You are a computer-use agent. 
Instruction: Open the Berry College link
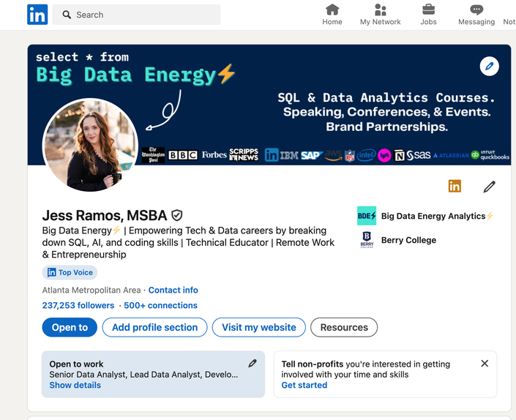[408, 240]
